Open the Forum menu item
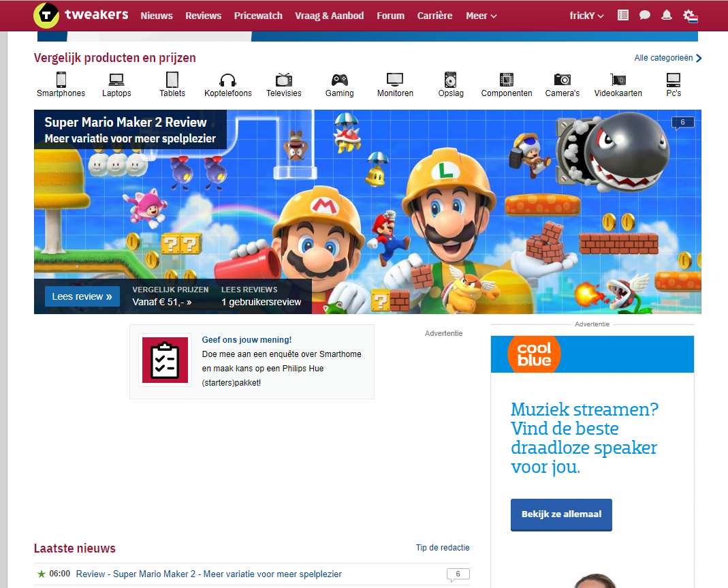 tap(390, 16)
